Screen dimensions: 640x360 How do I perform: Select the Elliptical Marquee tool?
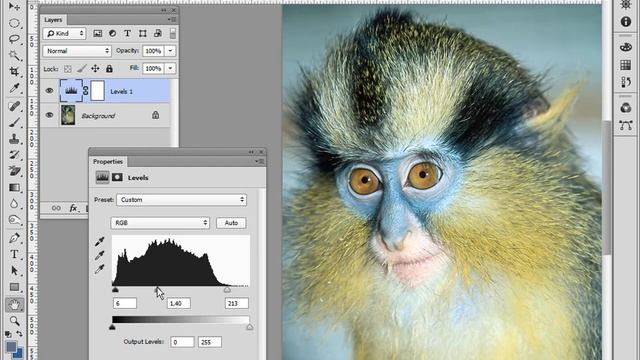click(14, 23)
